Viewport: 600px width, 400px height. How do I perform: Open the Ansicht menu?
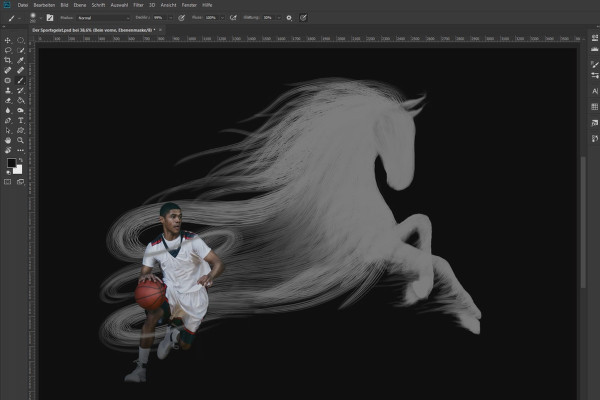(168, 5)
